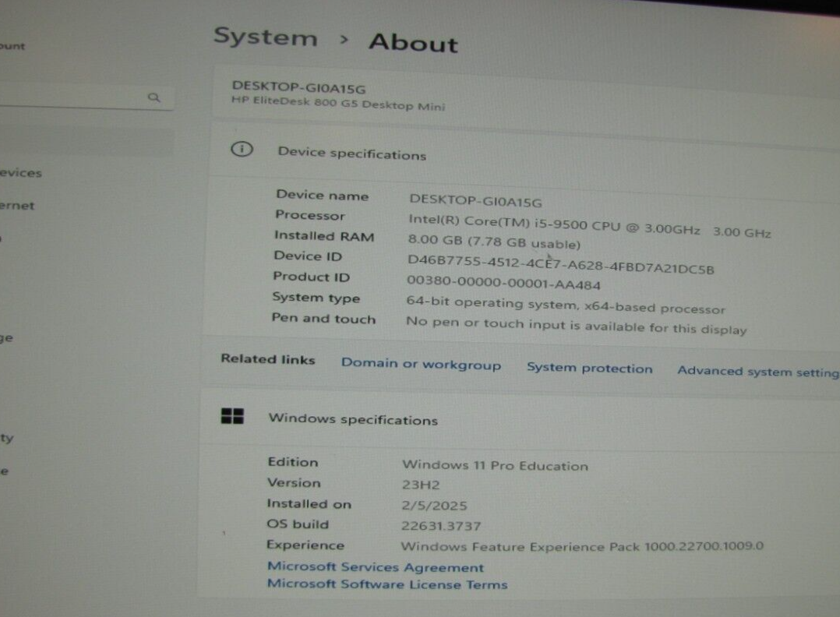The height and width of the screenshot is (617, 840).
Task: Click the Windows 11 Pro Education edition value
Action: 495,465
